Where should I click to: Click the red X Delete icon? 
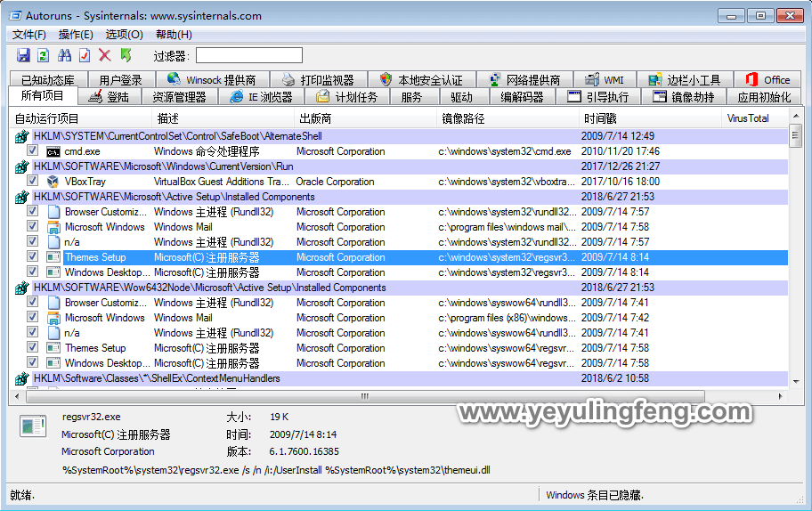tap(104, 55)
